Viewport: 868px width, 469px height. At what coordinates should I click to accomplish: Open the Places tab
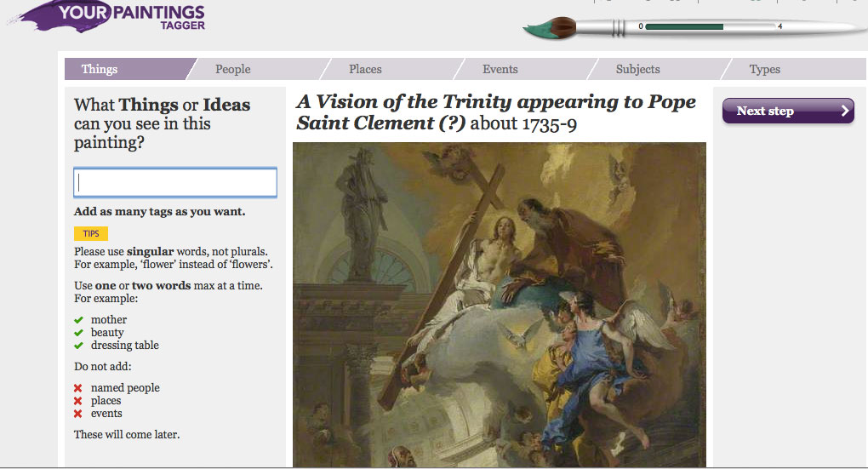pyautogui.click(x=365, y=69)
